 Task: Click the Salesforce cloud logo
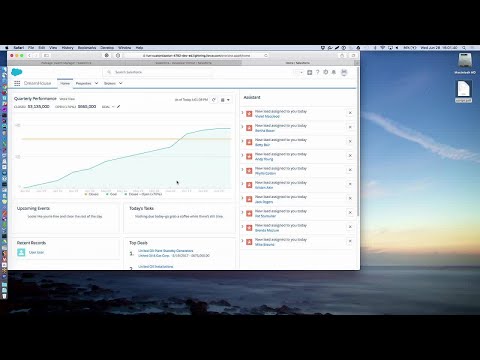pos(17,72)
